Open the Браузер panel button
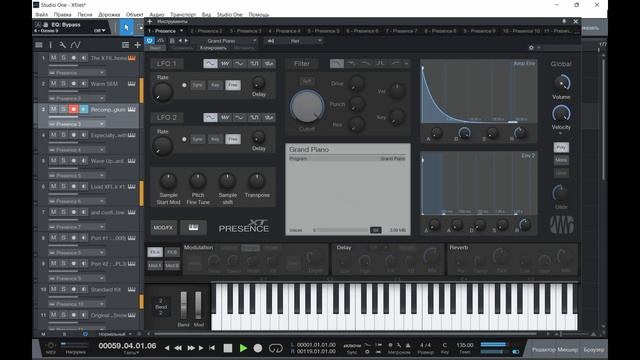 (x=594, y=350)
